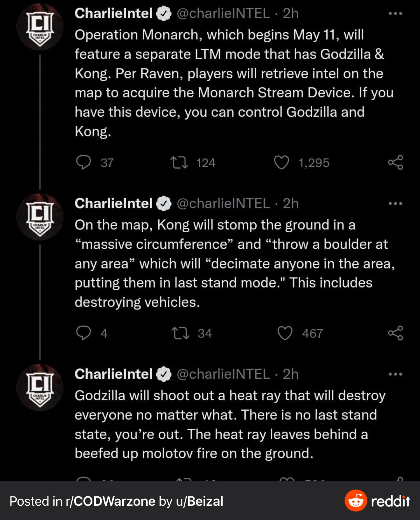Reply to the Kong stomp tweet

click(x=83, y=333)
